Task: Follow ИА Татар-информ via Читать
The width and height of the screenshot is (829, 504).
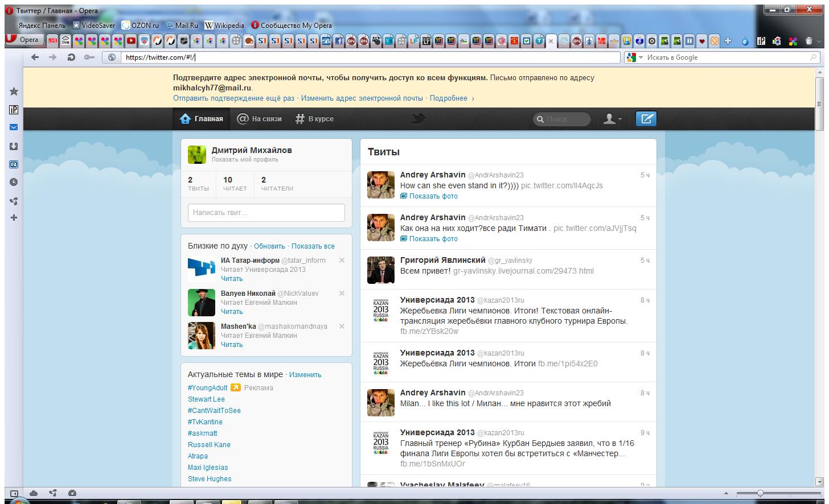Action: 232,279
